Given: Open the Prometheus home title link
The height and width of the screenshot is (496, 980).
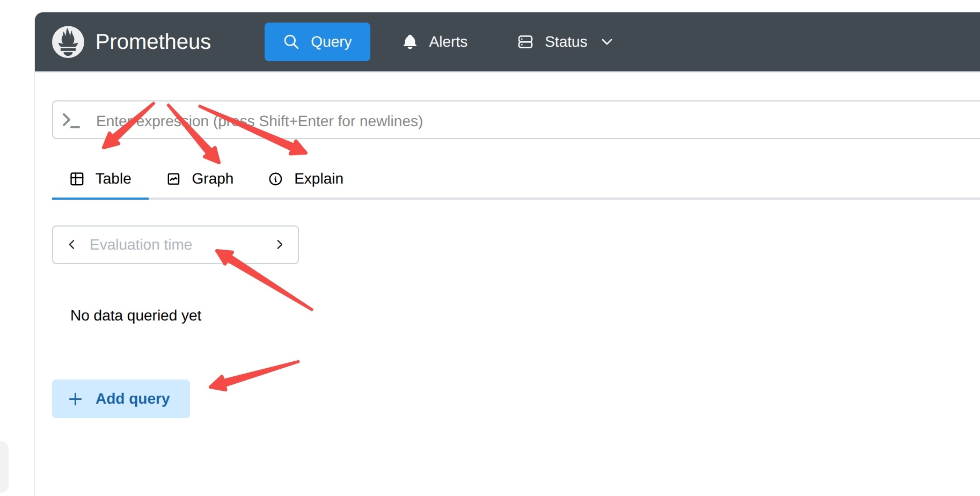Looking at the screenshot, I should (153, 42).
